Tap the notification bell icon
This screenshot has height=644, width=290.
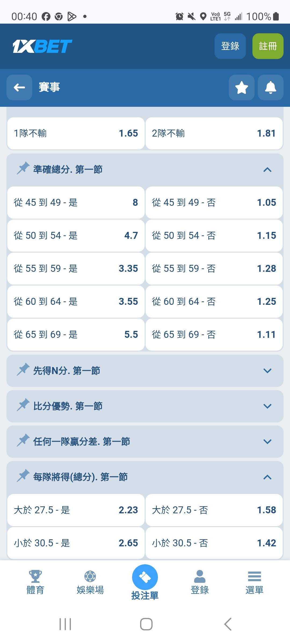click(x=270, y=87)
